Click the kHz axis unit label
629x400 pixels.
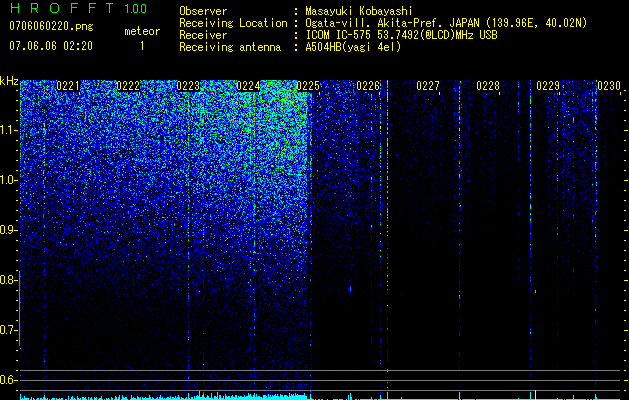click(x=9, y=81)
